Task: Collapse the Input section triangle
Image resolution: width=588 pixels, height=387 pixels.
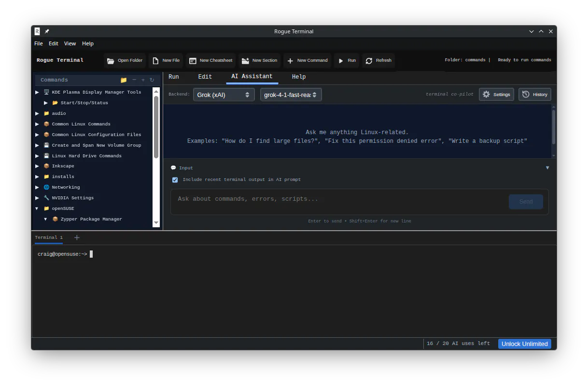Action: (547, 168)
